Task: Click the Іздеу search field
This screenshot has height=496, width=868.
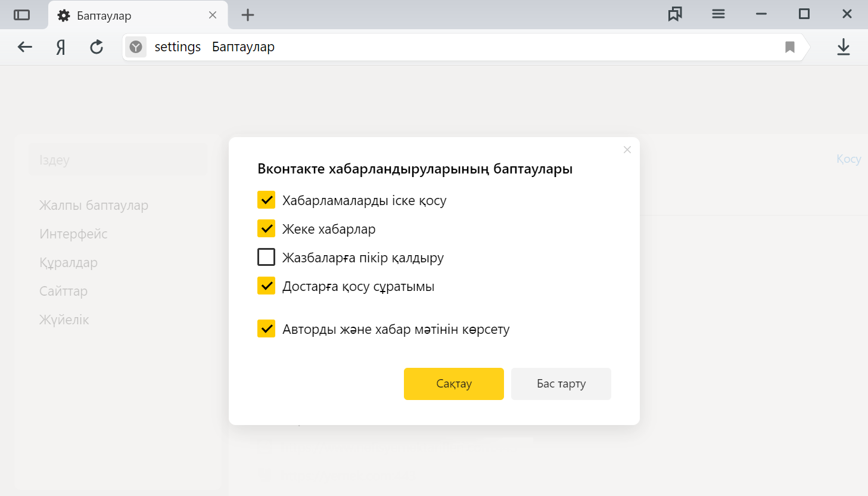Action: 118,160
